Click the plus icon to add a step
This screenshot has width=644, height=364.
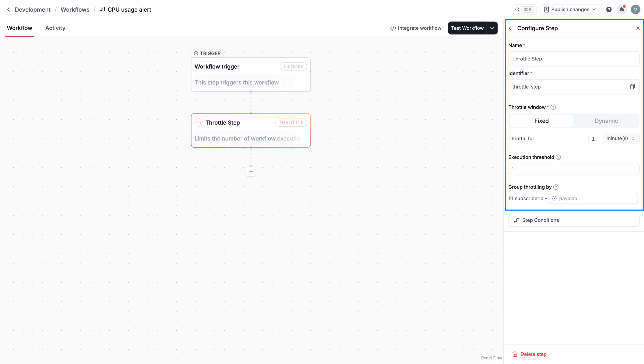(251, 172)
